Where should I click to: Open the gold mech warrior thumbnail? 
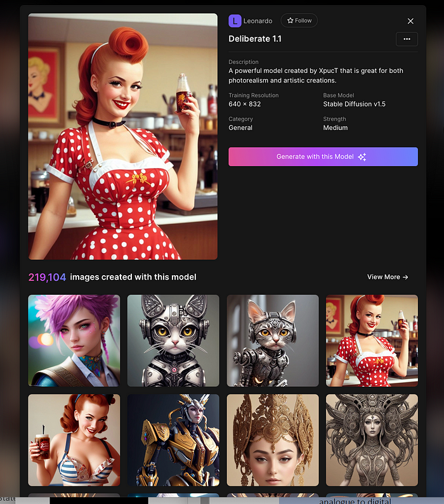pos(173,440)
